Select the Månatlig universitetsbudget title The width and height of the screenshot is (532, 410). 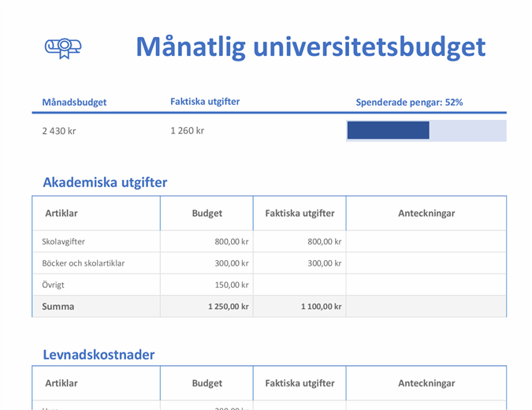coord(311,47)
